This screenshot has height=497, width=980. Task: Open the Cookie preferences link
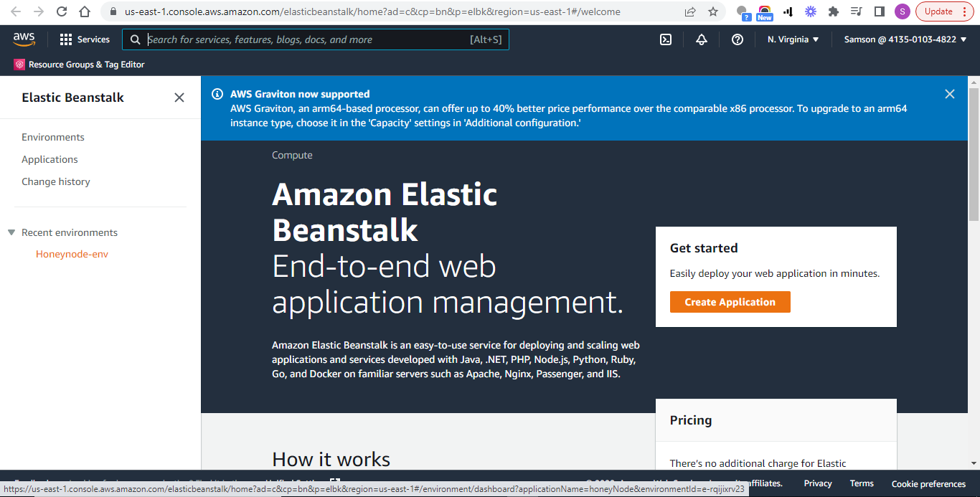click(928, 484)
